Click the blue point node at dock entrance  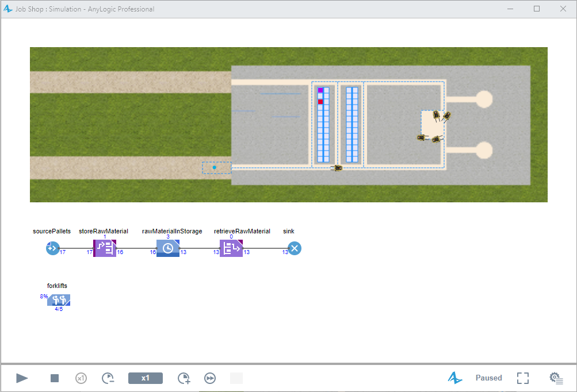pos(214,167)
